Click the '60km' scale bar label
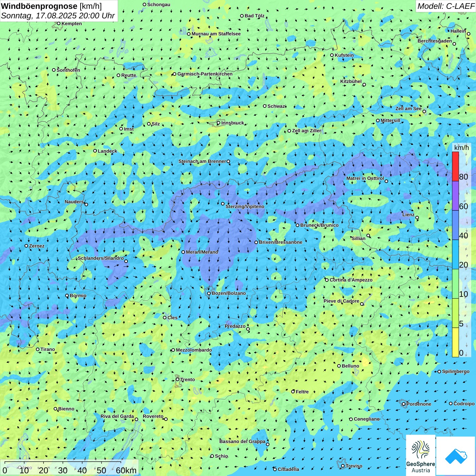476x476 pixels. tap(126, 470)
